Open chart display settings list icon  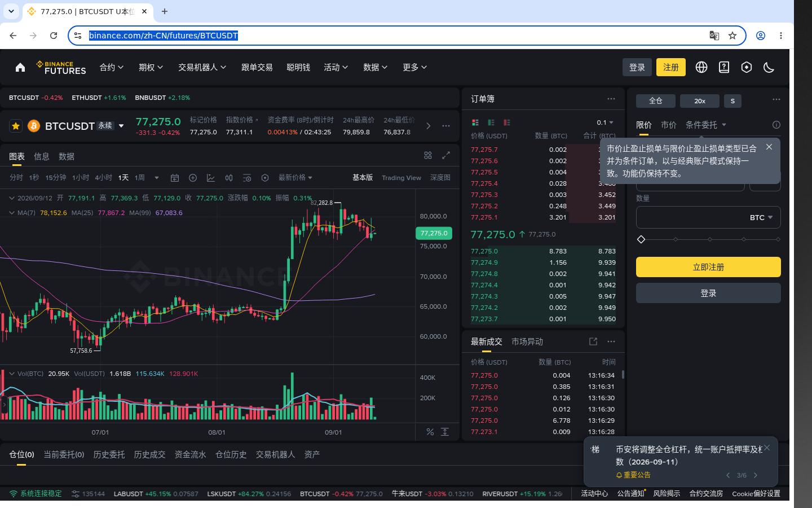pyautogui.click(x=247, y=178)
